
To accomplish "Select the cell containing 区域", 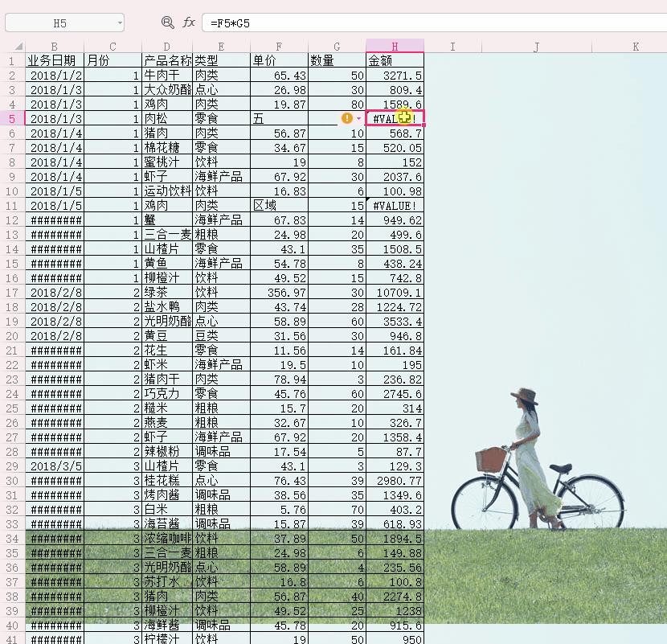I will [279, 206].
